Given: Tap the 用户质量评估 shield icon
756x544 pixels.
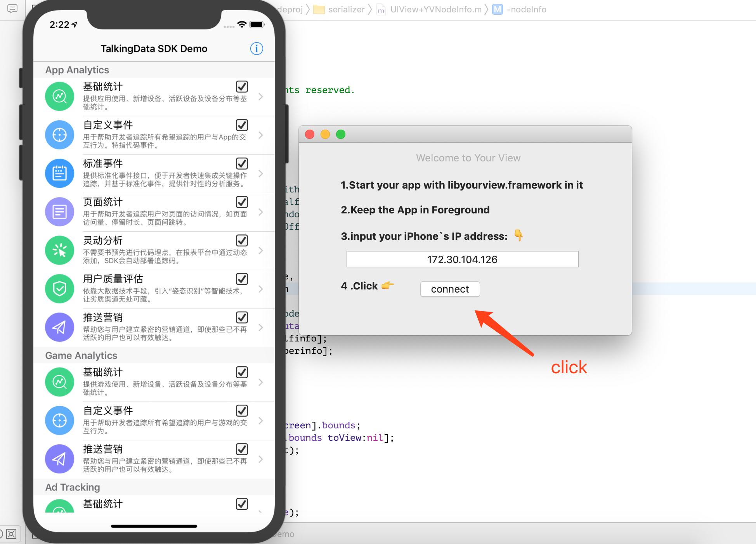Looking at the screenshot, I should pos(59,288).
